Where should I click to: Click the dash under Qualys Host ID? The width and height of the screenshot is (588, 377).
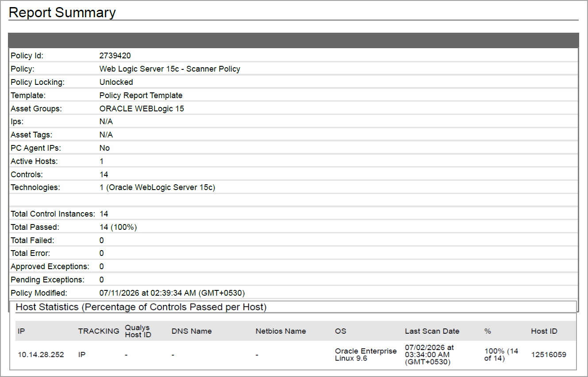pos(127,355)
